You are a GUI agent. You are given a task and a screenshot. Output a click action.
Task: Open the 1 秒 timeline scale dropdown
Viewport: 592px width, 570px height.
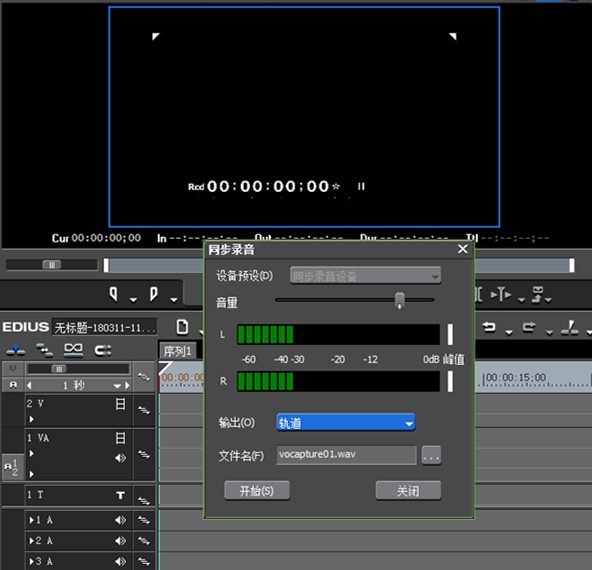pos(117,386)
